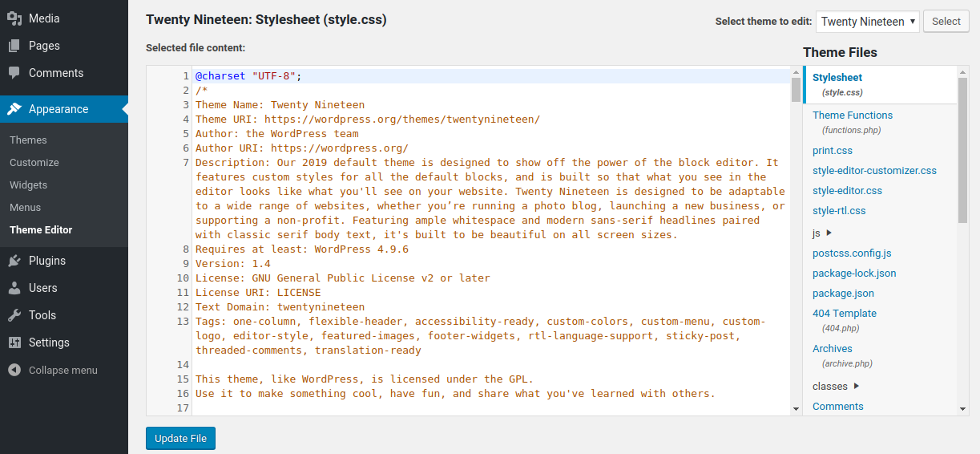
Task: Go to Widgets submenu item
Action: click(28, 184)
